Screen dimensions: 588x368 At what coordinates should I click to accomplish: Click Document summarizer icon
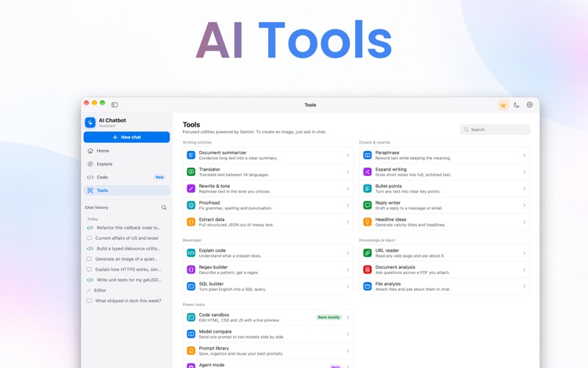pyautogui.click(x=191, y=155)
